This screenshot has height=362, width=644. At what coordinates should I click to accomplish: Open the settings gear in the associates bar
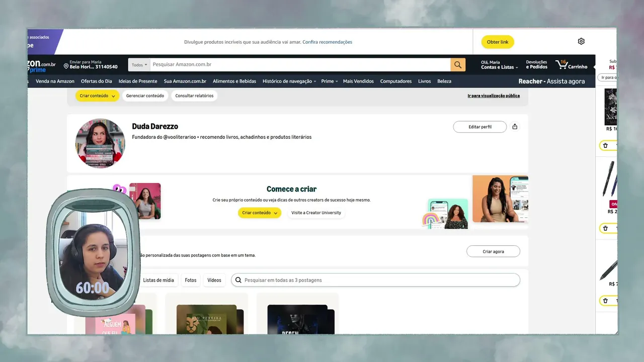coord(581,41)
